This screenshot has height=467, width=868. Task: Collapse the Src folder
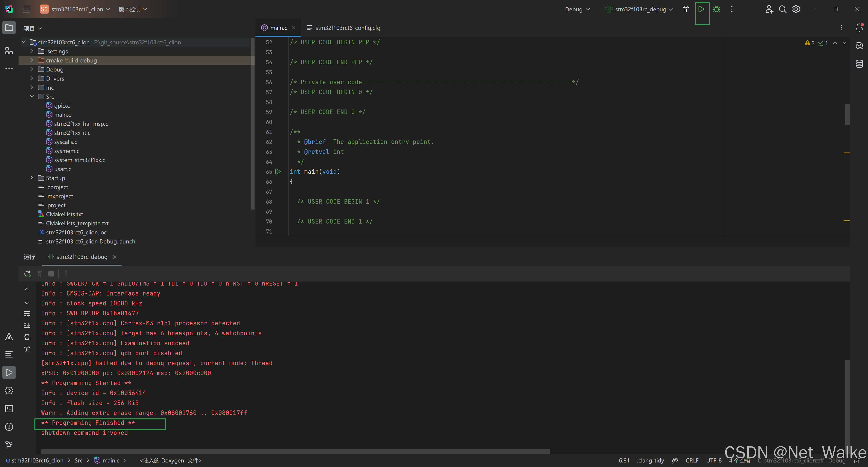coord(32,96)
